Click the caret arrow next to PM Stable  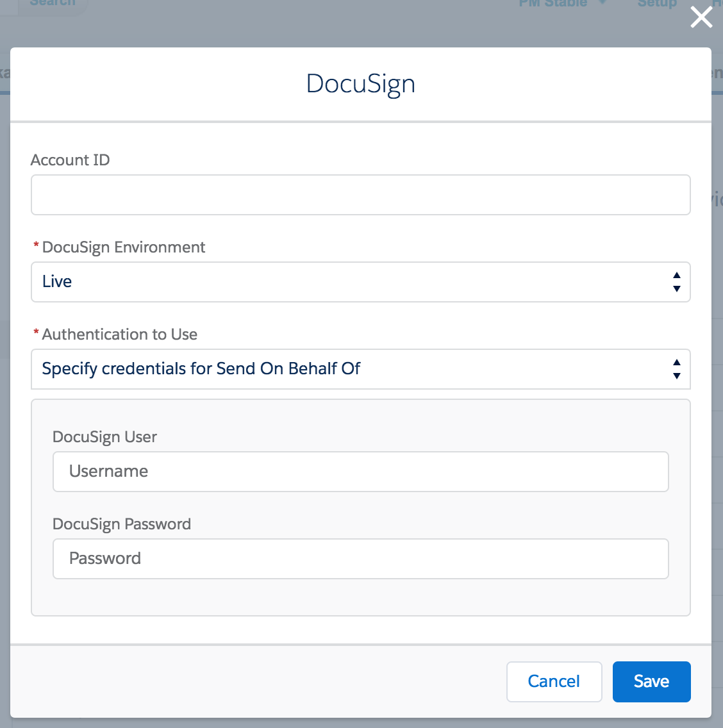[x=602, y=4]
